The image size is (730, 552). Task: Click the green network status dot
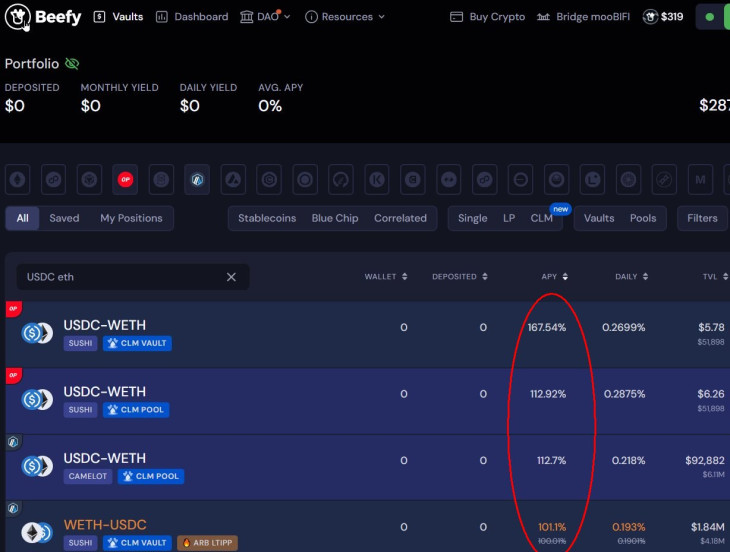(x=710, y=17)
